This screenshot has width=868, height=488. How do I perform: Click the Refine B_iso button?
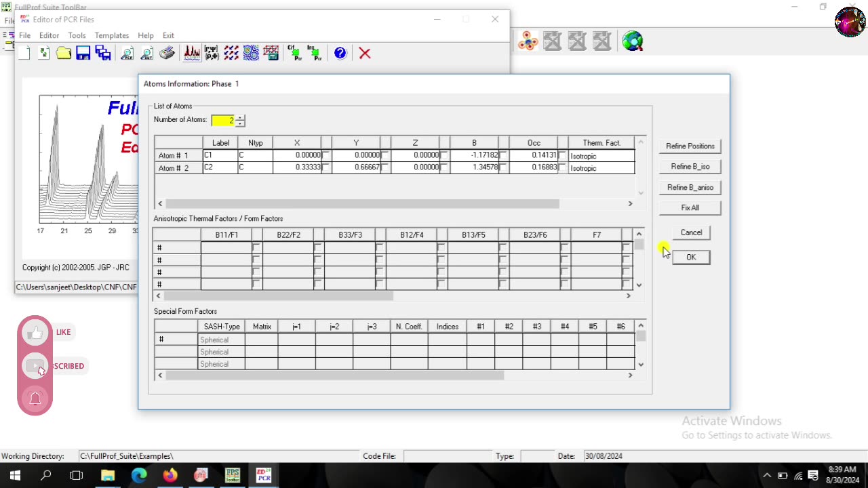click(690, 166)
